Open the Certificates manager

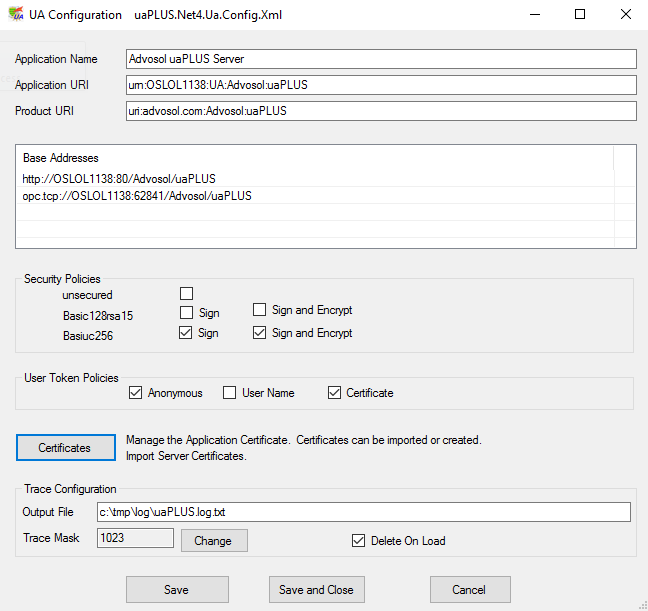point(65,448)
